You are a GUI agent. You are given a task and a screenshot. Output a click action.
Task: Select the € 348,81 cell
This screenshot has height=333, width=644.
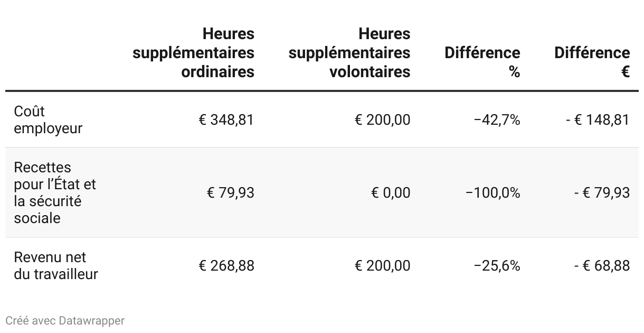[226, 119]
